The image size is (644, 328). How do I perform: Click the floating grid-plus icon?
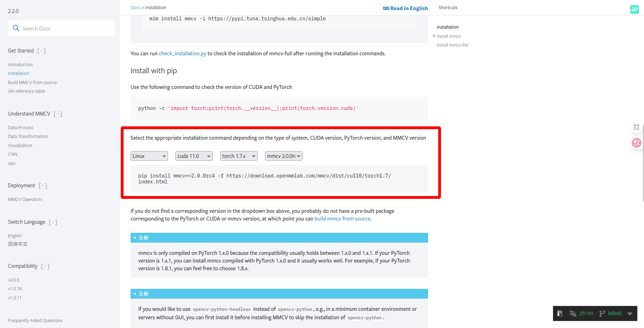point(636,127)
